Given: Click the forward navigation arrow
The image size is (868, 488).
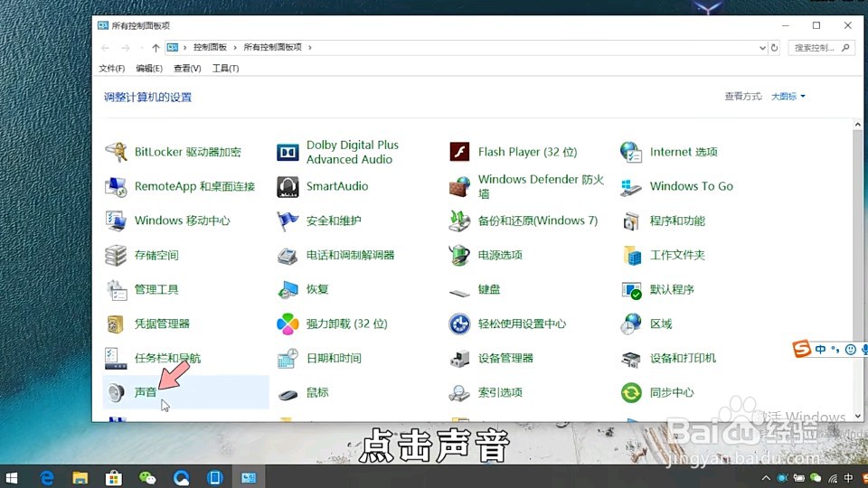Looking at the screenshot, I should coord(126,48).
